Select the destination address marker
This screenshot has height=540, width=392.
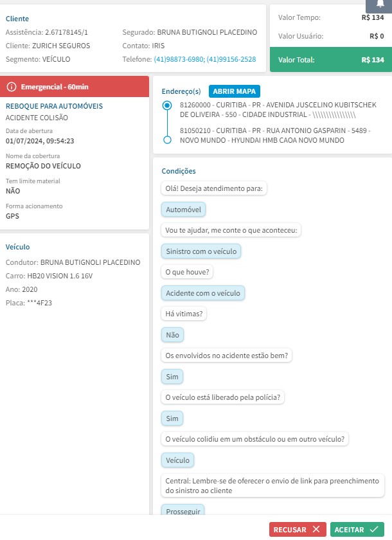click(x=167, y=139)
